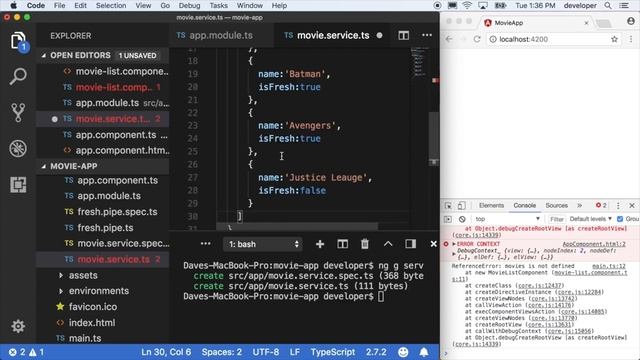The width and height of the screenshot is (640, 360).
Task: Expand the DebugContext_ object in console
Action: point(454,254)
